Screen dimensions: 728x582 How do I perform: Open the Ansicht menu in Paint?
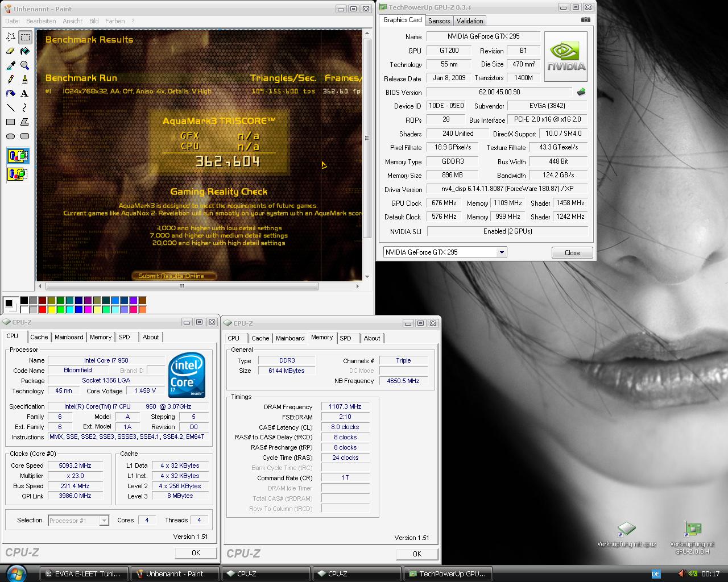[72, 21]
